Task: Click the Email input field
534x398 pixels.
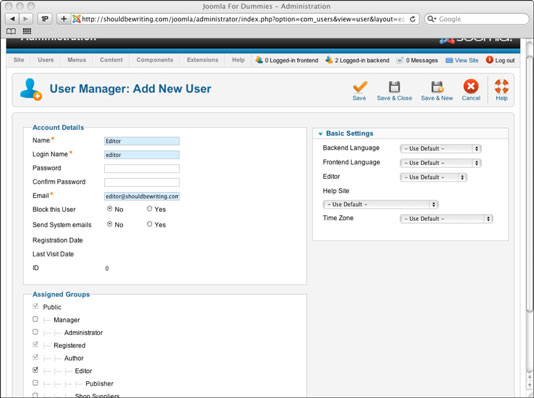Action: (x=142, y=196)
